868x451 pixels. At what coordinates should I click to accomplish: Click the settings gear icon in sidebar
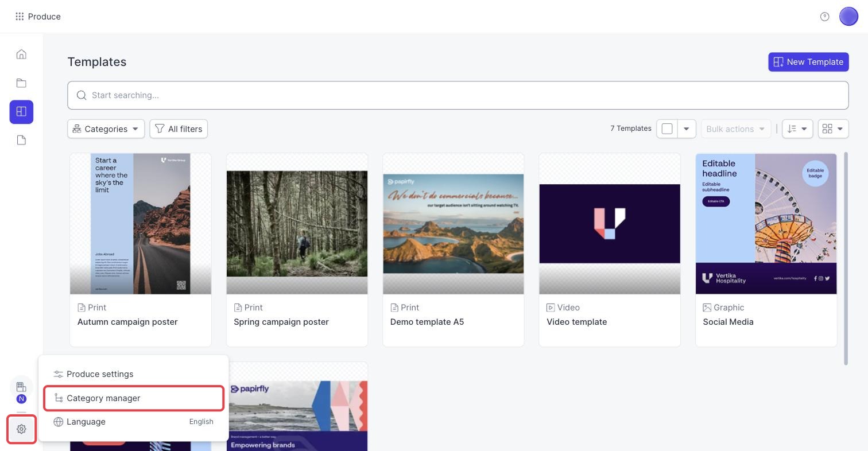(x=21, y=429)
